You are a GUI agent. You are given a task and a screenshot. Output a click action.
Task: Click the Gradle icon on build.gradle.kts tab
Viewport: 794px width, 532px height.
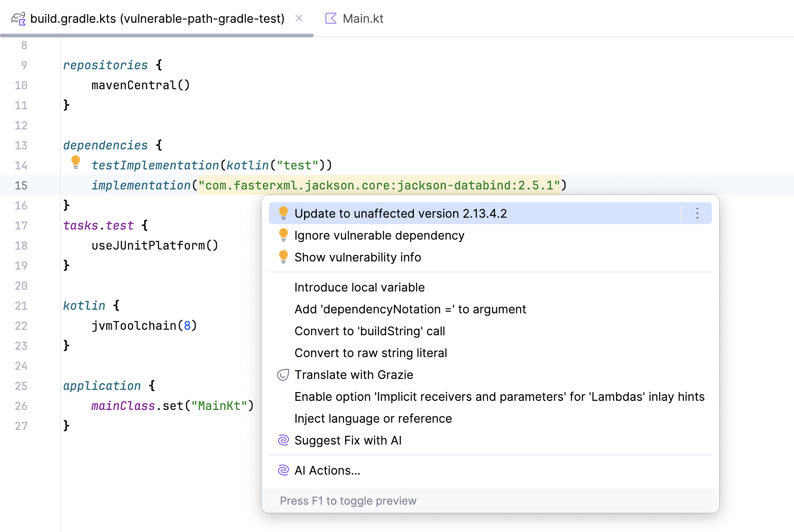[x=19, y=19]
